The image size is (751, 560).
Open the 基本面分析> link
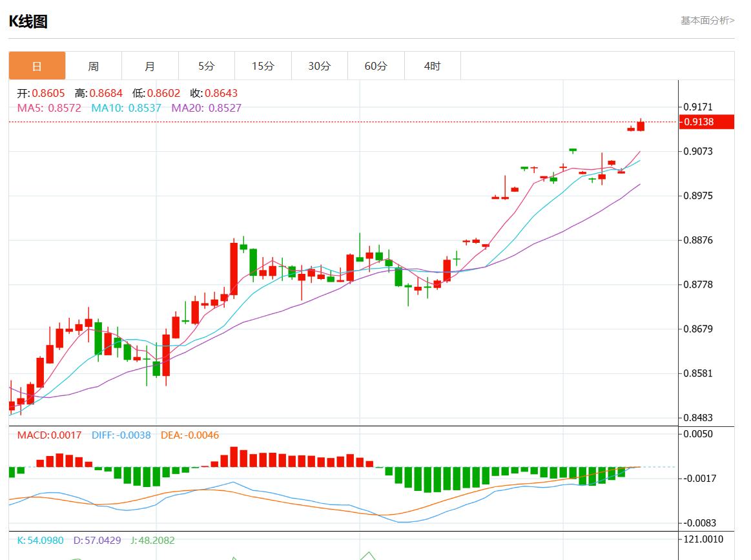click(x=708, y=20)
